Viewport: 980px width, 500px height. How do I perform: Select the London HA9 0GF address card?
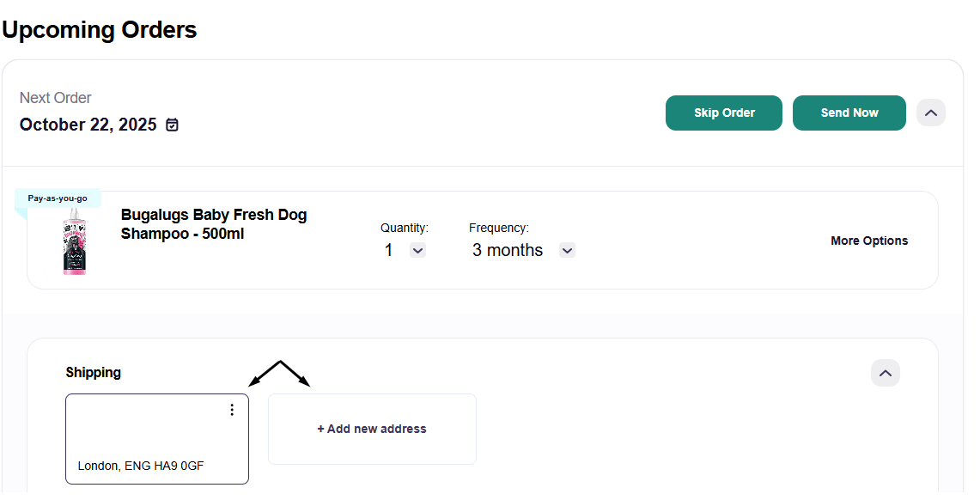[x=157, y=439]
